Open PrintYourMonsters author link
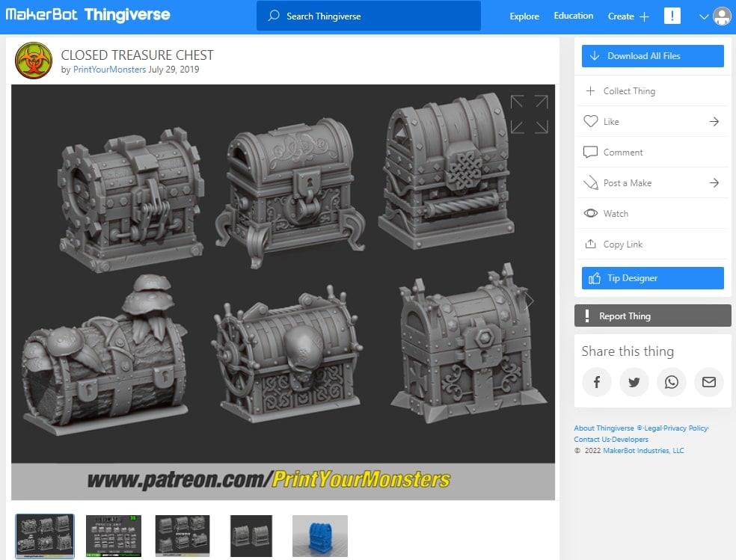 109,70
